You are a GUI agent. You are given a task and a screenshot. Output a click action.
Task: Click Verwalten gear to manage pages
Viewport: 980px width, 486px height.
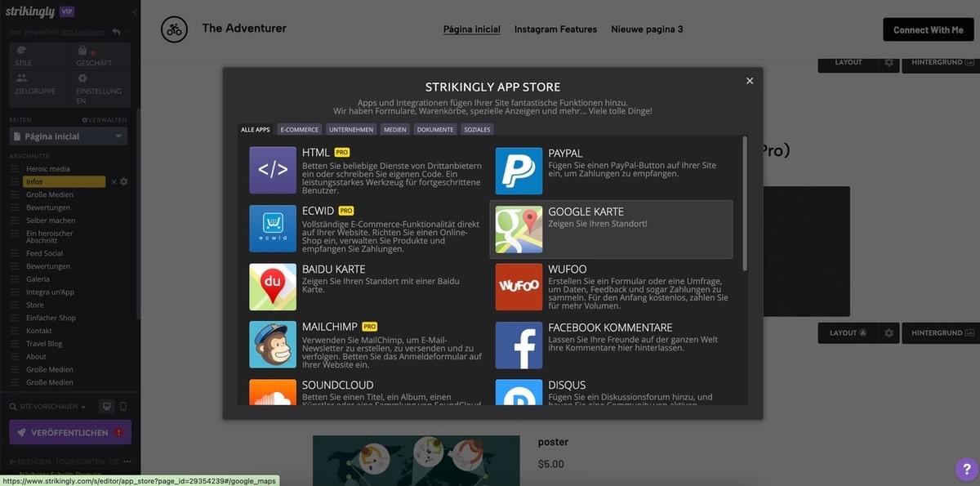(x=104, y=120)
